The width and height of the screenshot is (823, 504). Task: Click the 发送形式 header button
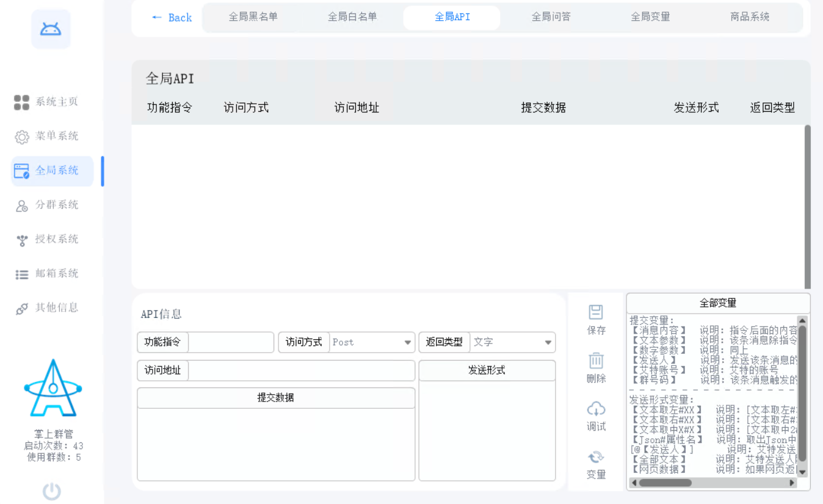click(487, 370)
